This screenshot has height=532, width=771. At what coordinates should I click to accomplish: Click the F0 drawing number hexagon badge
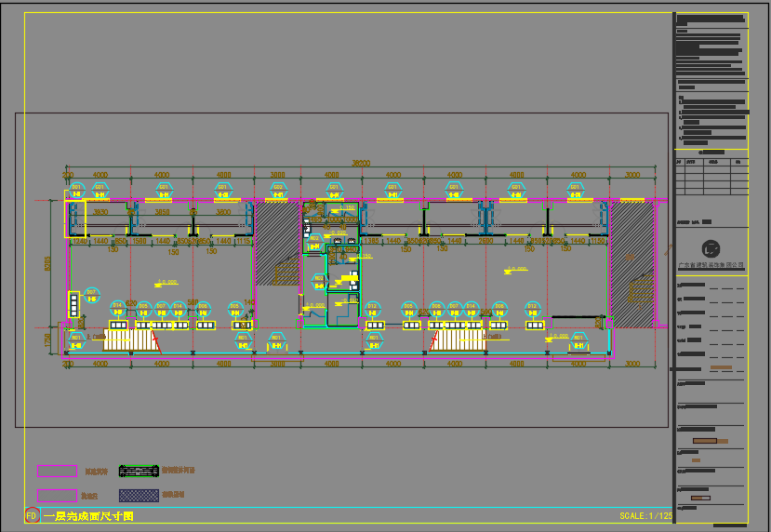[x=32, y=515]
